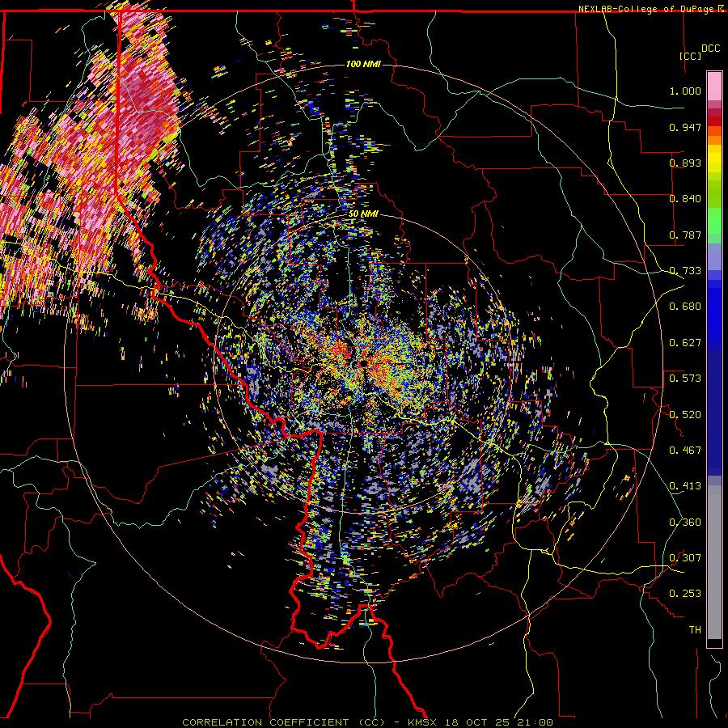Select the 0.573 legend value
The height and width of the screenshot is (728, 728).
(685, 379)
